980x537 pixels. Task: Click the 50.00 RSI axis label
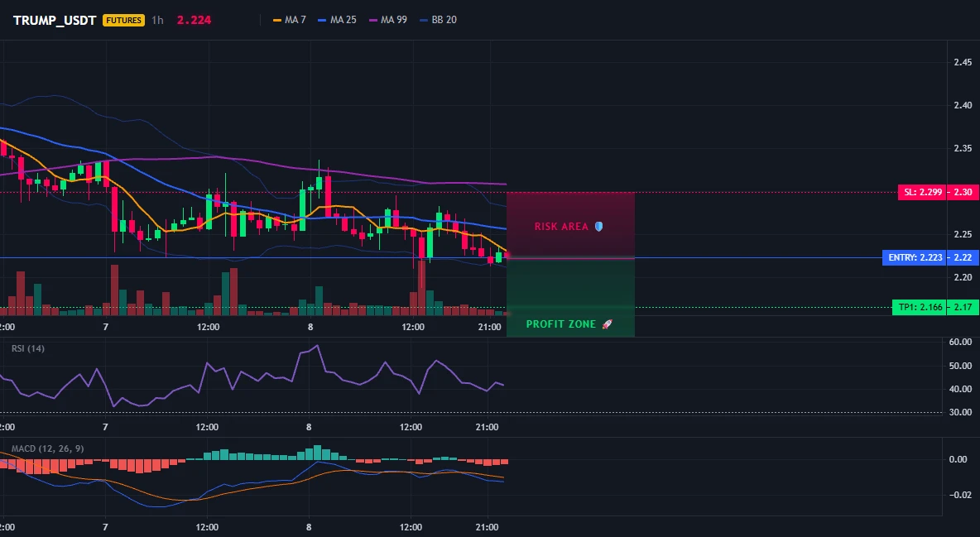coord(961,366)
